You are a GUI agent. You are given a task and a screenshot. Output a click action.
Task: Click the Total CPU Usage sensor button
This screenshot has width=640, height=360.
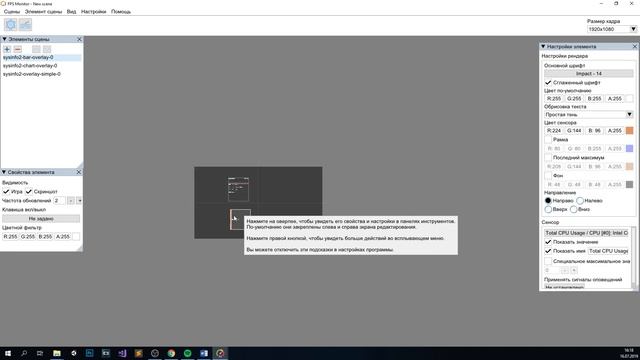(586, 233)
